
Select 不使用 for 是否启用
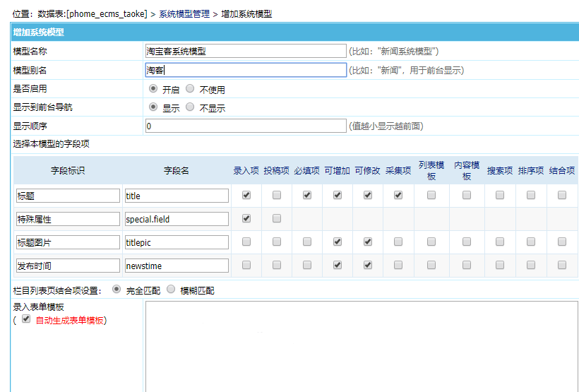coord(190,89)
